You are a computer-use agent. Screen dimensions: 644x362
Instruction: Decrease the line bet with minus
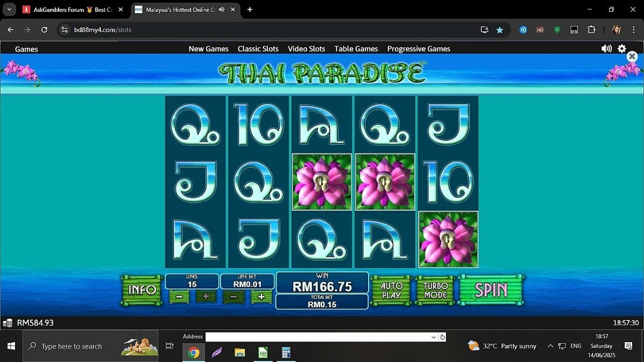(x=234, y=297)
